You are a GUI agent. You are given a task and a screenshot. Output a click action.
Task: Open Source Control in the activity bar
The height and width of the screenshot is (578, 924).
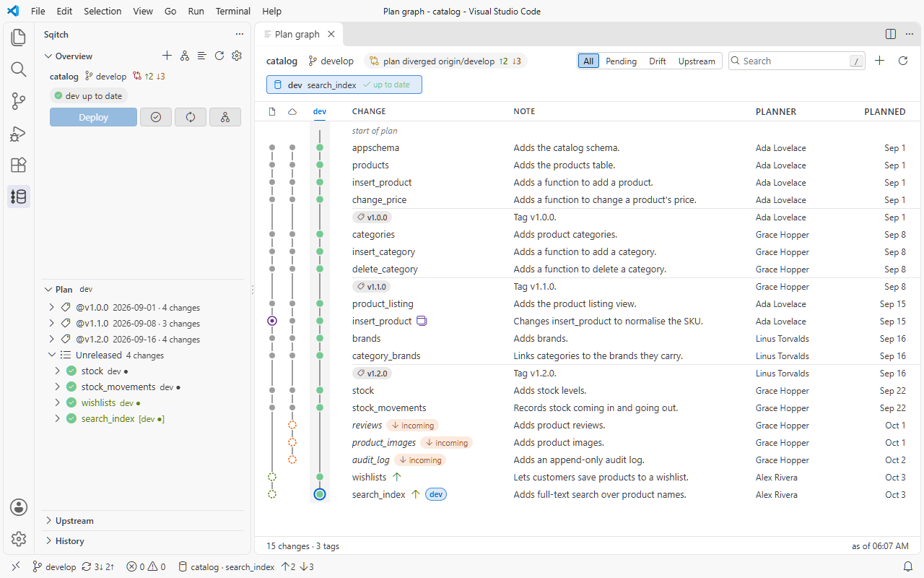(19, 101)
